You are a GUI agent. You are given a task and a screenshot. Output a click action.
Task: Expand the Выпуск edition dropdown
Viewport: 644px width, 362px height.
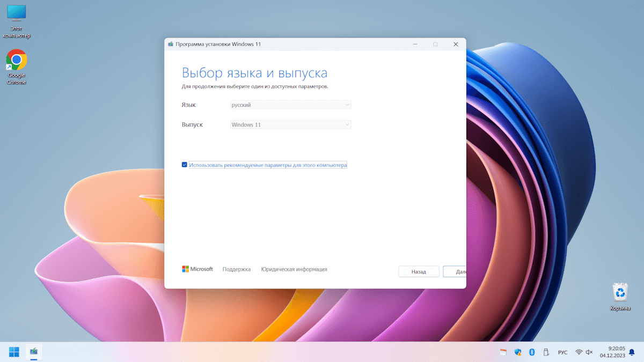291,125
